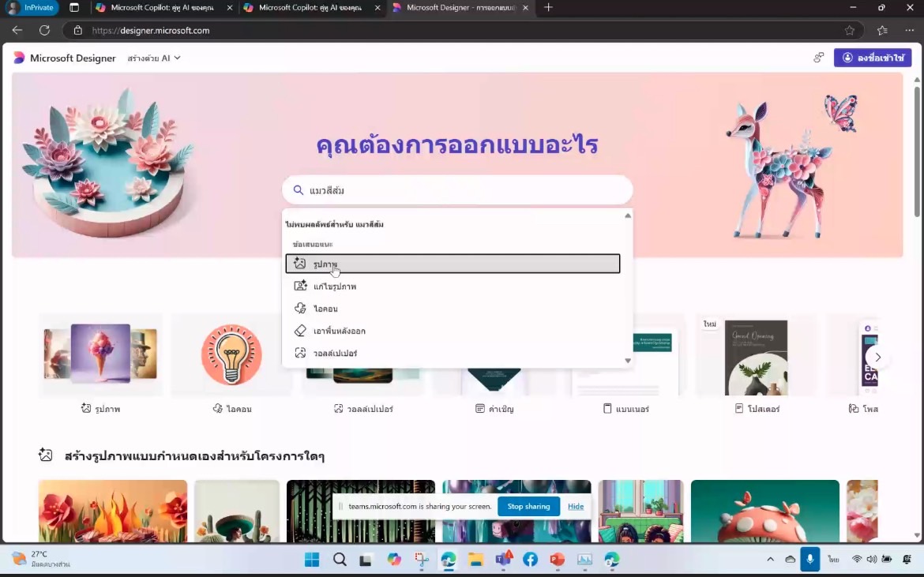
Task: Go back with the browser back arrow
Action: pyautogui.click(x=17, y=30)
